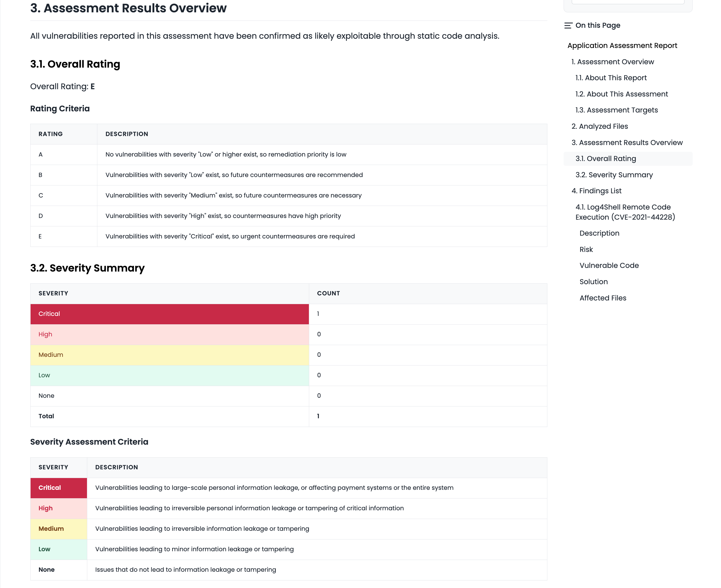
Task: Open the Description subsection link
Action: 600,233
